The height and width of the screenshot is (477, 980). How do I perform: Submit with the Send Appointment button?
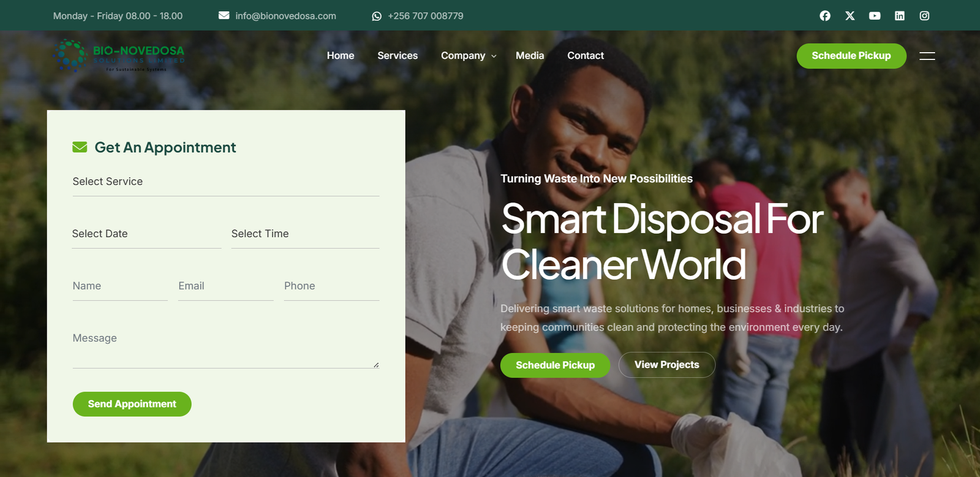click(132, 404)
